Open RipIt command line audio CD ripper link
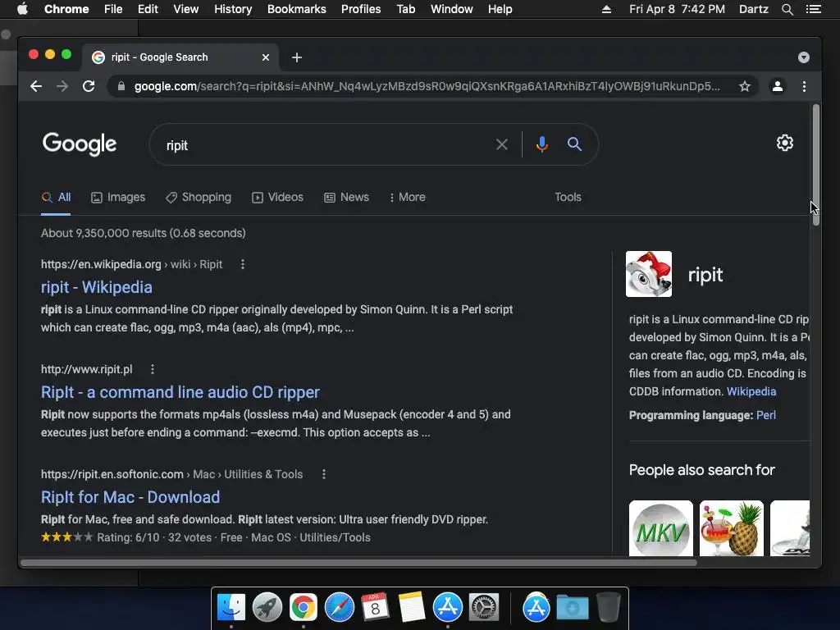Viewport: 840px width, 630px height. tap(180, 392)
